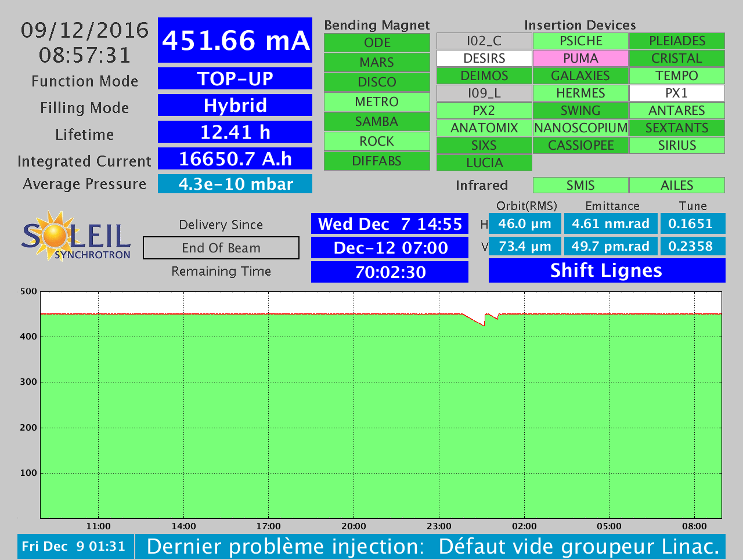Select the MARS beamline indicator
This screenshot has height=560, width=743.
(x=377, y=63)
